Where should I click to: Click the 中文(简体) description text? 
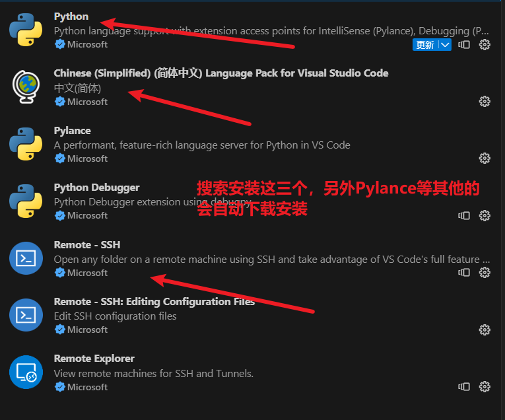click(x=77, y=88)
